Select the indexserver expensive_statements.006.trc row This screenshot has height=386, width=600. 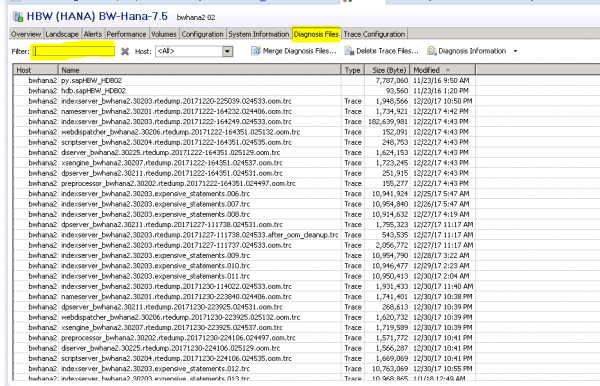point(244,194)
